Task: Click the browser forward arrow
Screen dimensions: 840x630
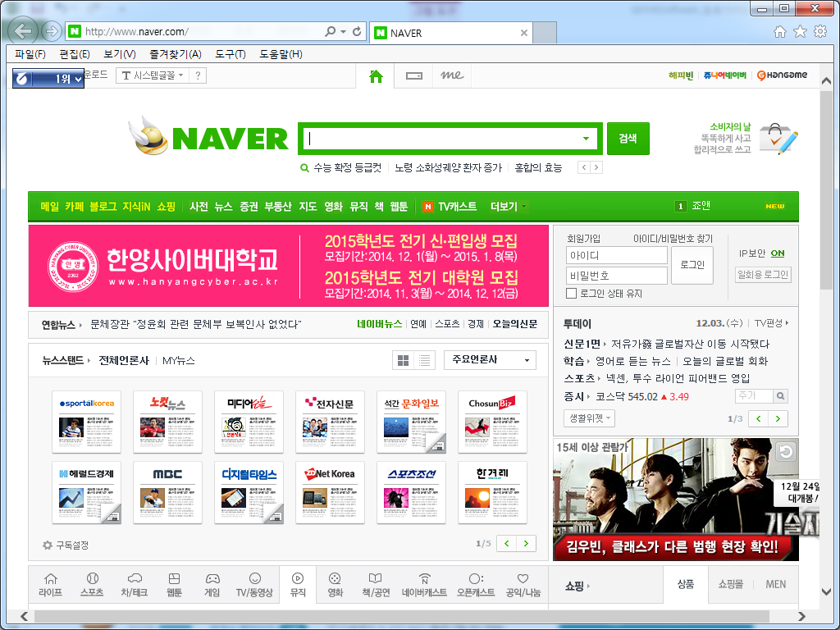Action: pos(52,31)
